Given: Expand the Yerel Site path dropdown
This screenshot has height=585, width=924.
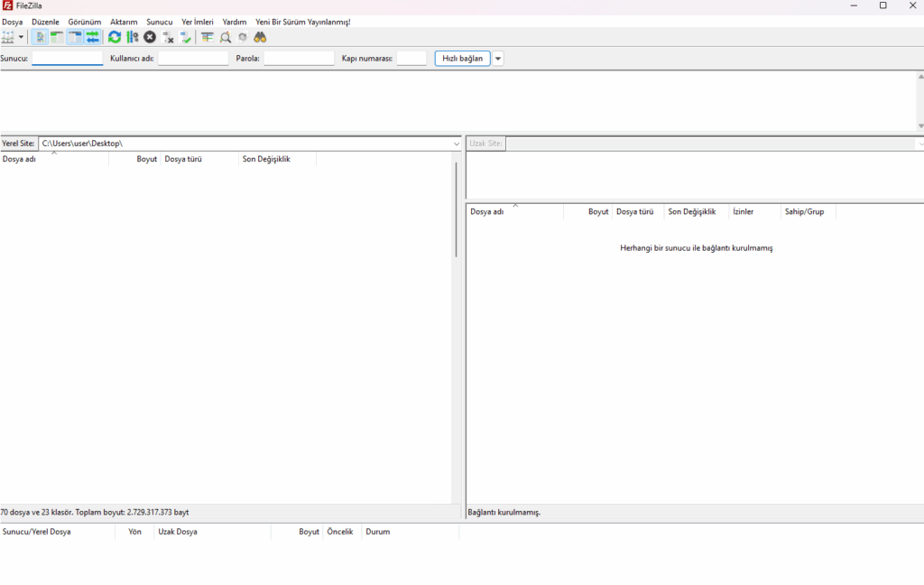Looking at the screenshot, I should coord(456,144).
